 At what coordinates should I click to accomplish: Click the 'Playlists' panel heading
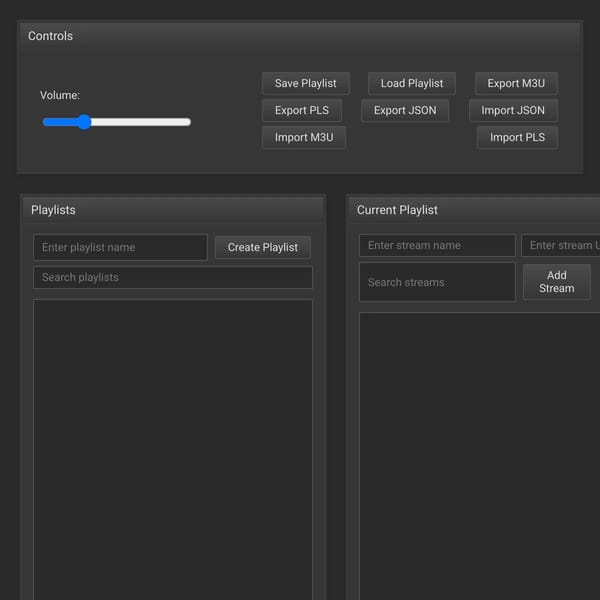point(53,210)
